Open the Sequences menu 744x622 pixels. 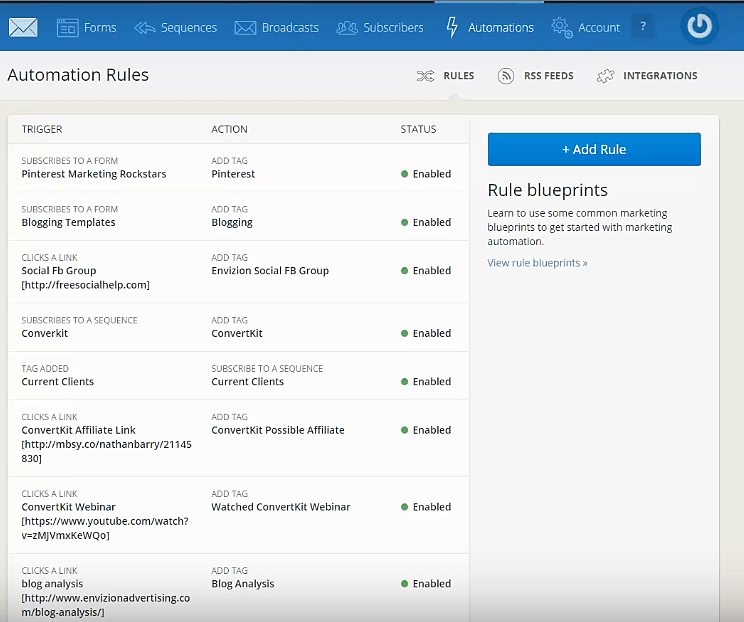(x=189, y=28)
